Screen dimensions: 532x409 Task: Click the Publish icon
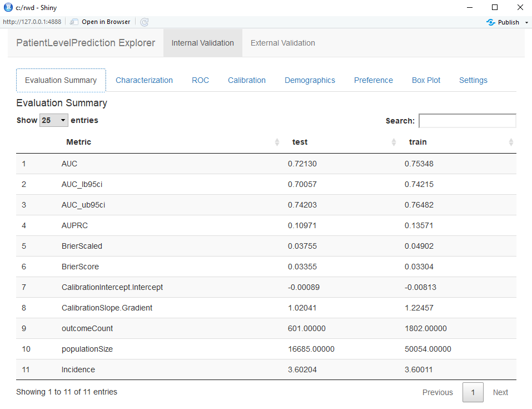[491, 22]
